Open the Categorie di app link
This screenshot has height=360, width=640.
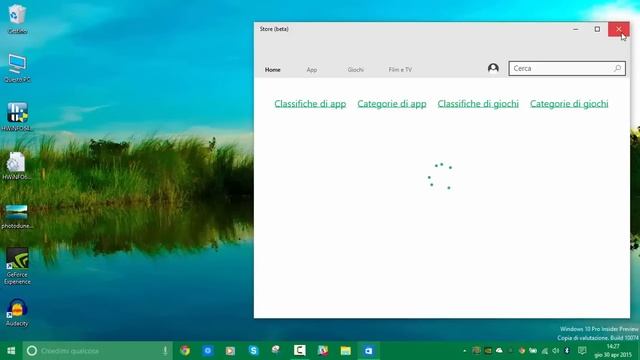coord(392,104)
